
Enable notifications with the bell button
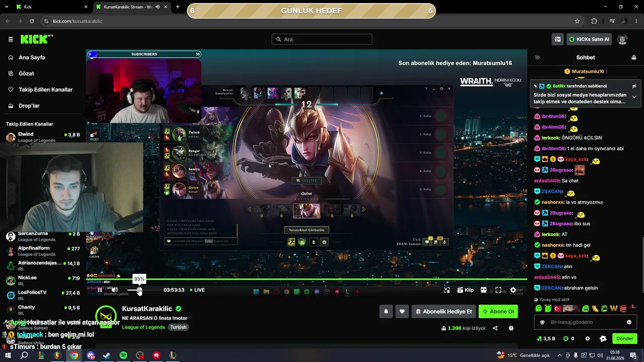pyautogui.click(x=386, y=311)
